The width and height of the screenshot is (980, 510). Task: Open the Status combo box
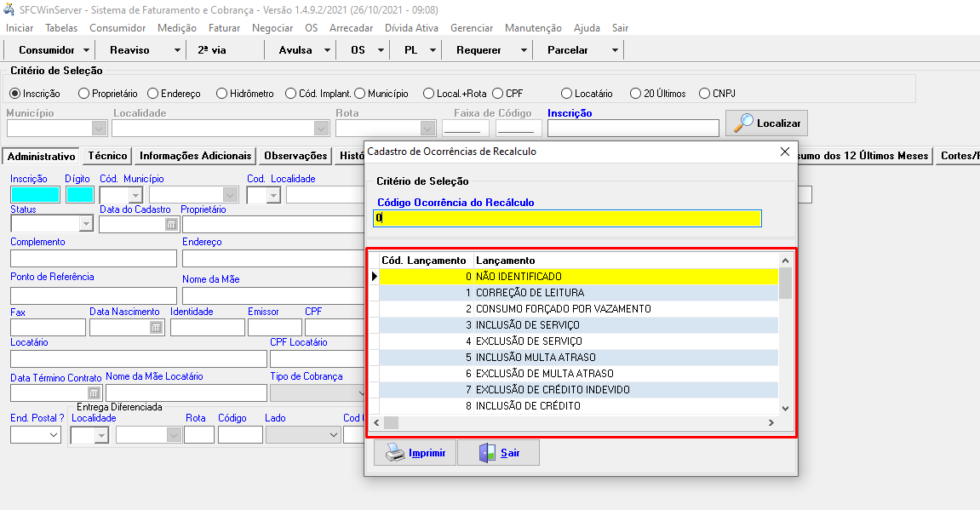[85, 224]
